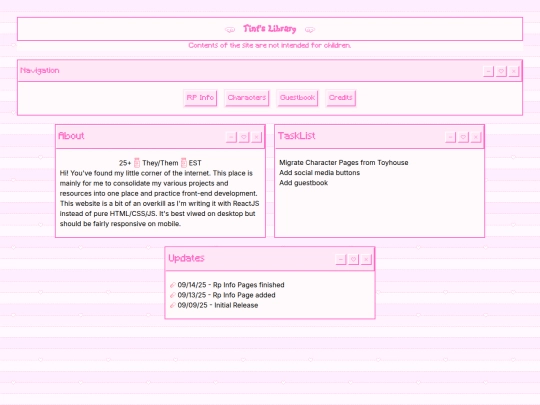
Task: Click the wing decoration left of title
Action: point(230,30)
